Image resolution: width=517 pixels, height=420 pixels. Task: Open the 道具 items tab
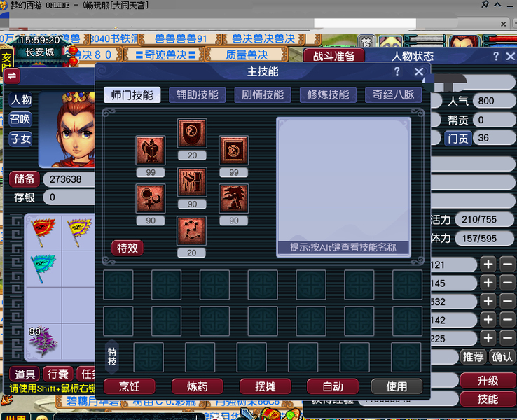[25, 374]
